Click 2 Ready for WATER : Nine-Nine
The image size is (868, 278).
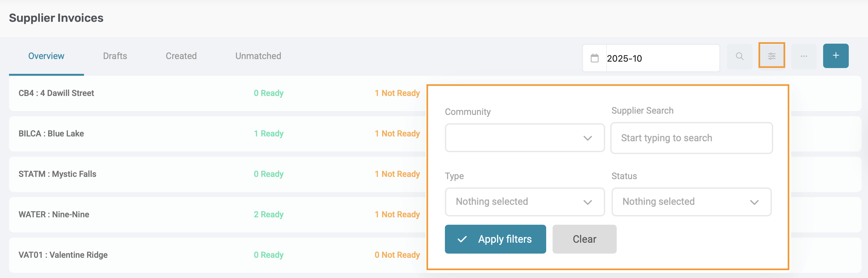(x=268, y=214)
